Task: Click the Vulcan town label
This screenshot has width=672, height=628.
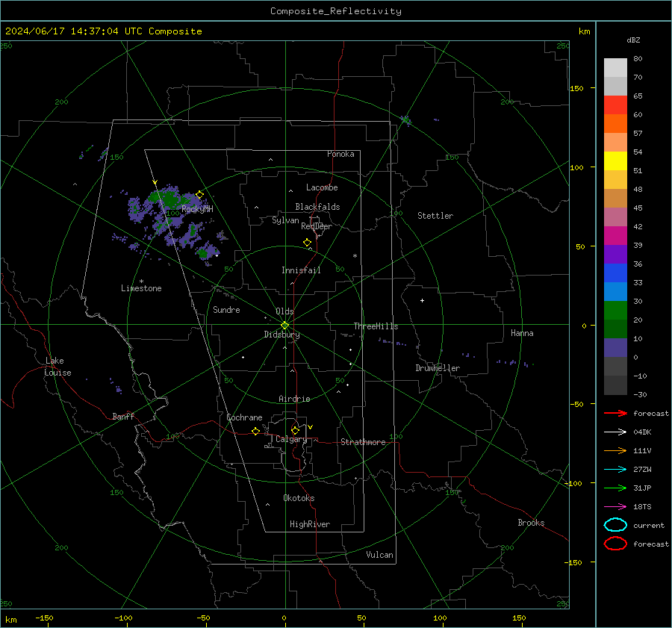Action: [x=379, y=555]
